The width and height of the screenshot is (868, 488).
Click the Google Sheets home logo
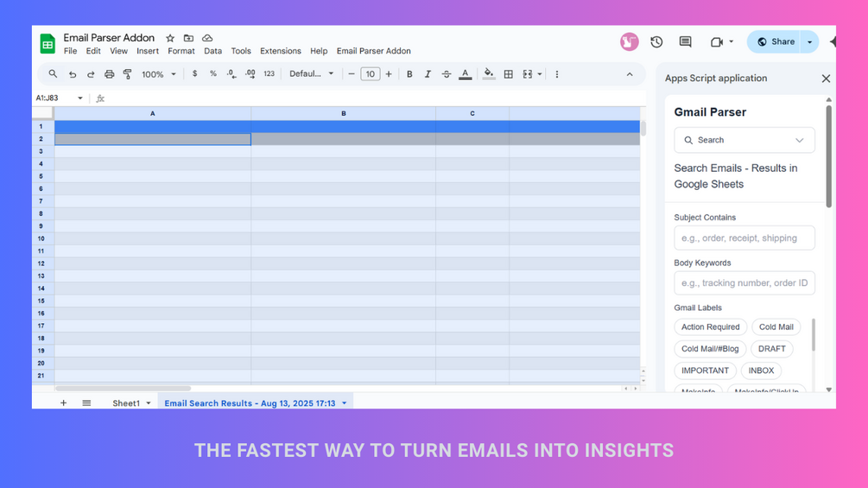click(48, 44)
